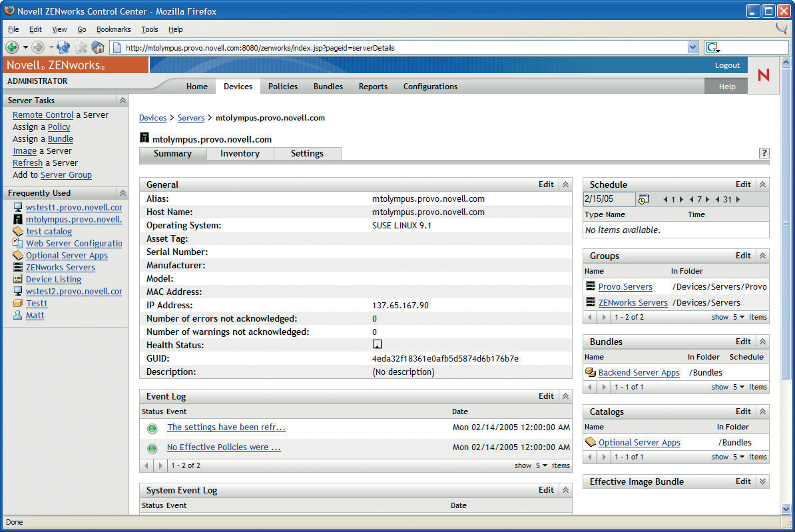Viewport: 795px width, 532px height.
Task: Open the Backend Server Apps bundle link
Action: click(x=639, y=372)
